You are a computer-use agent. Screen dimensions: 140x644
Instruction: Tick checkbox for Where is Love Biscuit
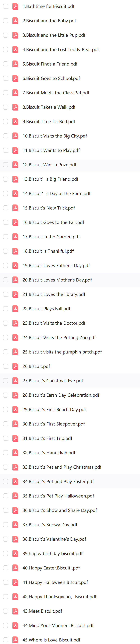point(6,640)
